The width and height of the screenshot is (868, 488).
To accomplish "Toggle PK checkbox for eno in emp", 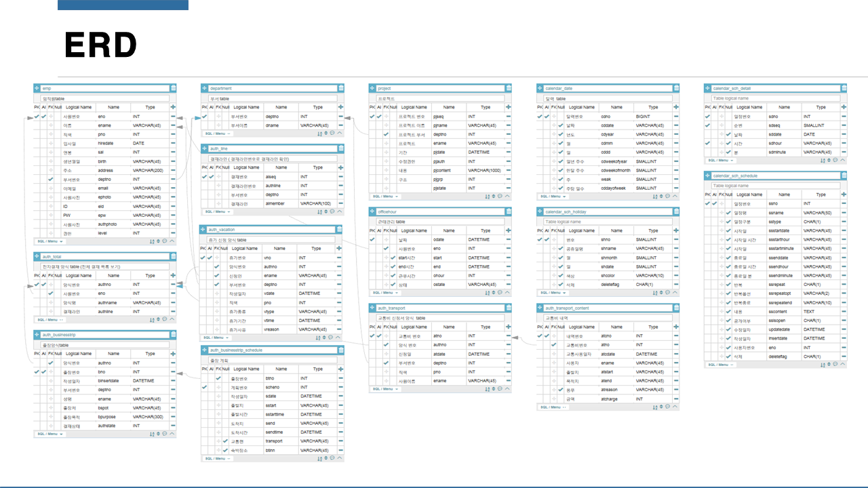I will (37, 117).
